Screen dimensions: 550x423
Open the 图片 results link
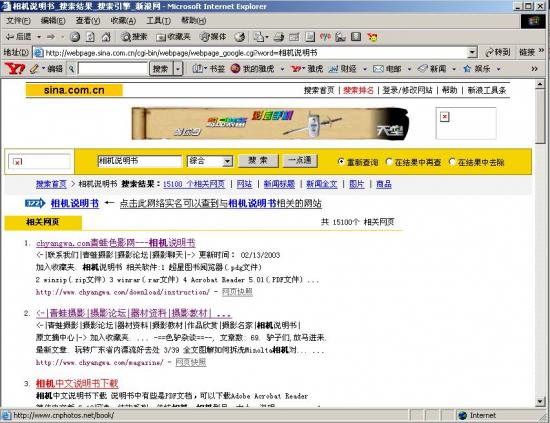coord(357,184)
